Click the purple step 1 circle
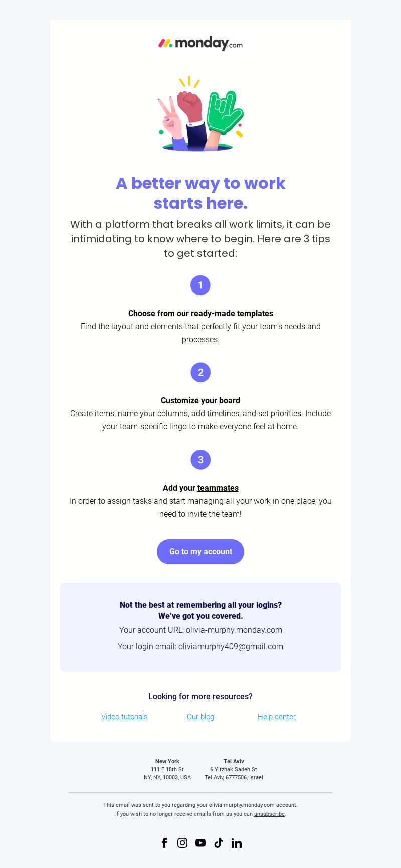This screenshot has width=401, height=868. coord(200,285)
